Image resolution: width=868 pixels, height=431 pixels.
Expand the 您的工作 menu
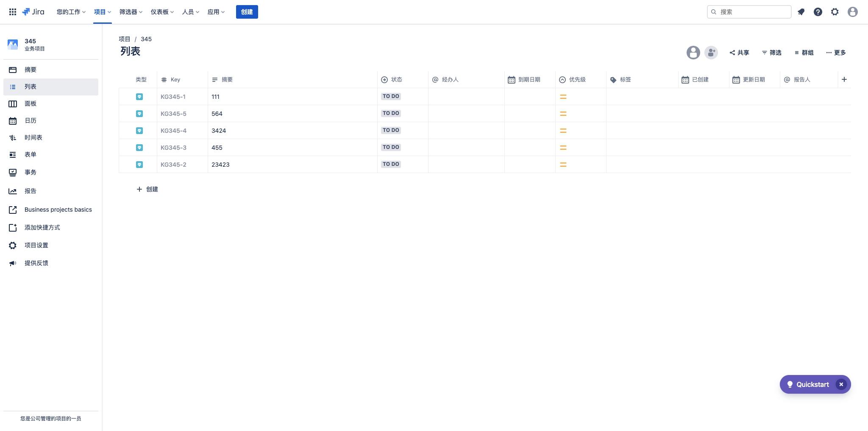tap(71, 12)
